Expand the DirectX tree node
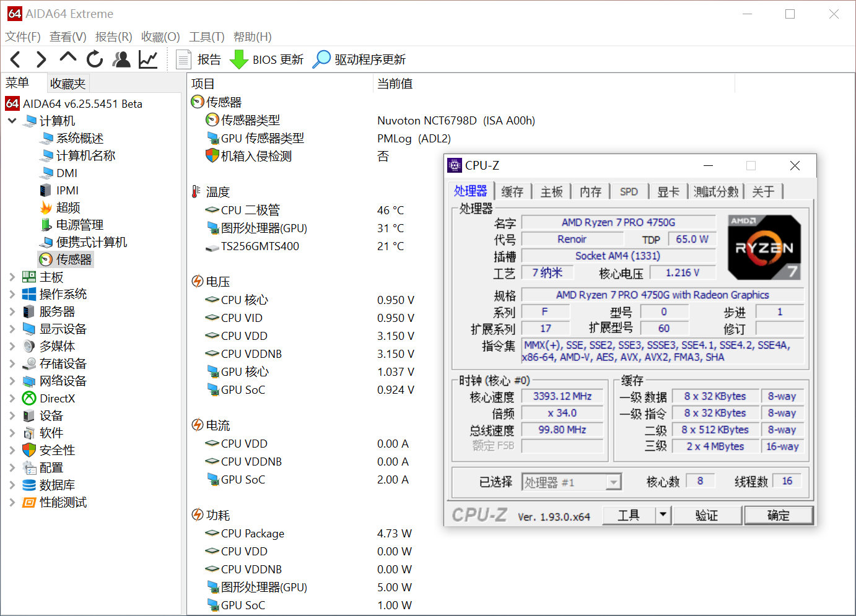This screenshot has width=856, height=616. pos(12,398)
